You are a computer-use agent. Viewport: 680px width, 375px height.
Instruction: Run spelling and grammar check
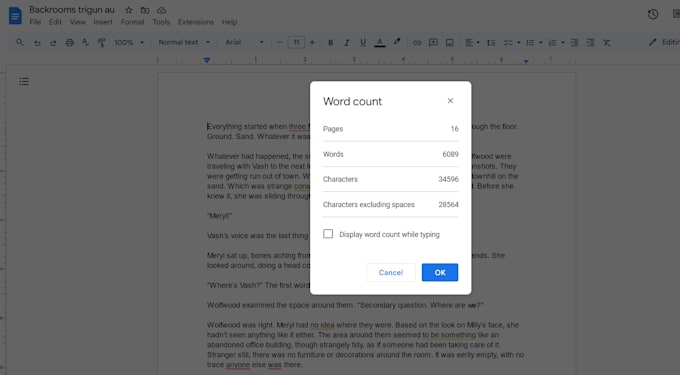point(85,42)
